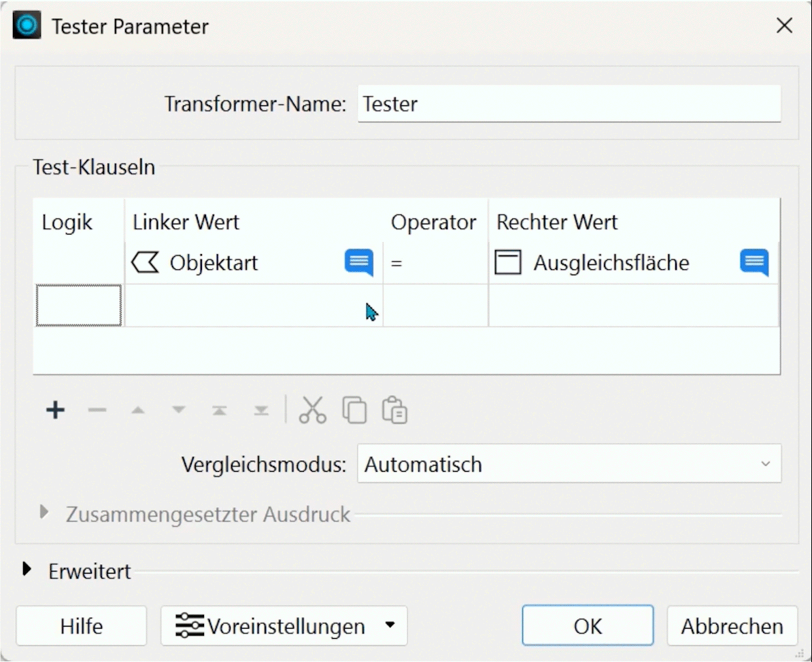Paste clause from clipboard
812x662 pixels.
[x=394, y=411]
